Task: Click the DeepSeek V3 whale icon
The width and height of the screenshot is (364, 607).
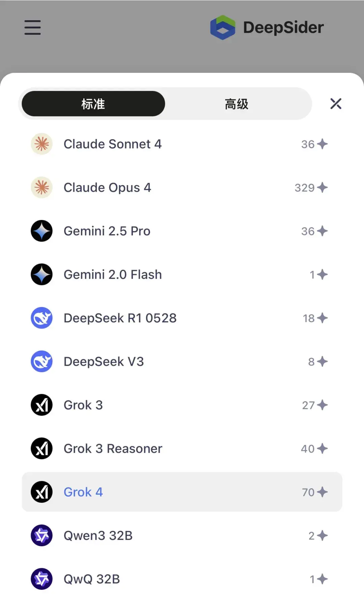Action: point(42,361)
